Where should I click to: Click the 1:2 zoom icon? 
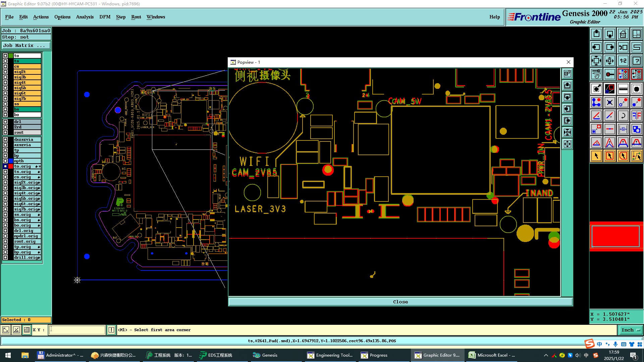[623, 61]
